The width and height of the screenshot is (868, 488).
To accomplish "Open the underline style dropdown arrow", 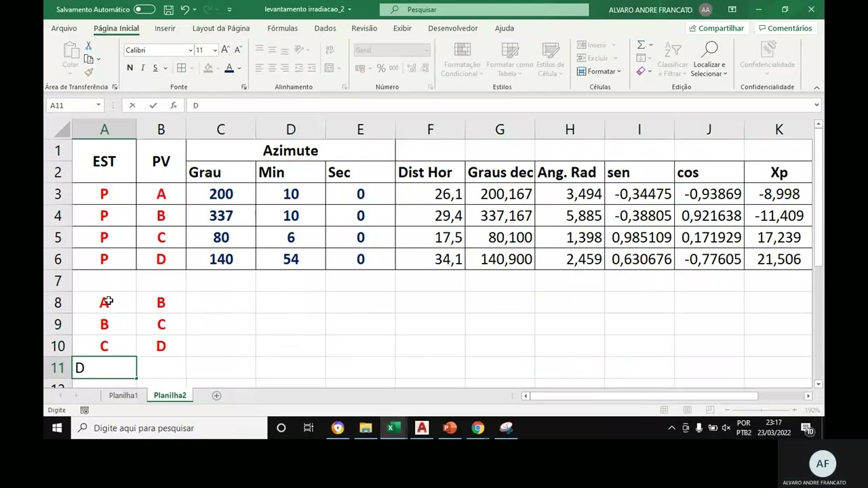I will [x=166, y=68].
